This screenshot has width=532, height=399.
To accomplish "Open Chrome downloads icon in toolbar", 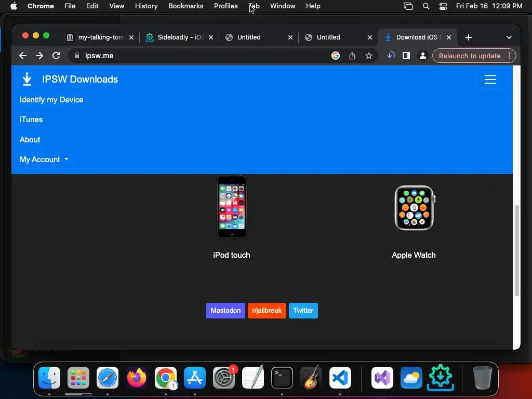I will pos(391,55).
